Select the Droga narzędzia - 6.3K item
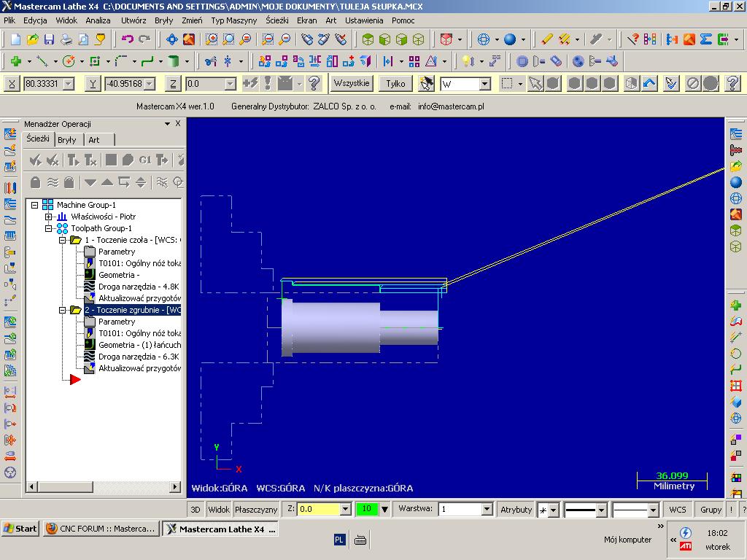 (139, 357)
